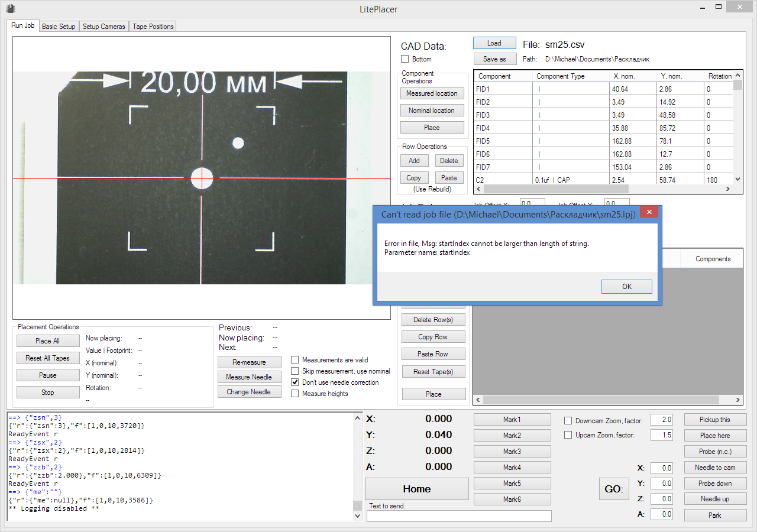Click the Copy button in Row Operations
The image size is (757, 532).
coord(414,178)
